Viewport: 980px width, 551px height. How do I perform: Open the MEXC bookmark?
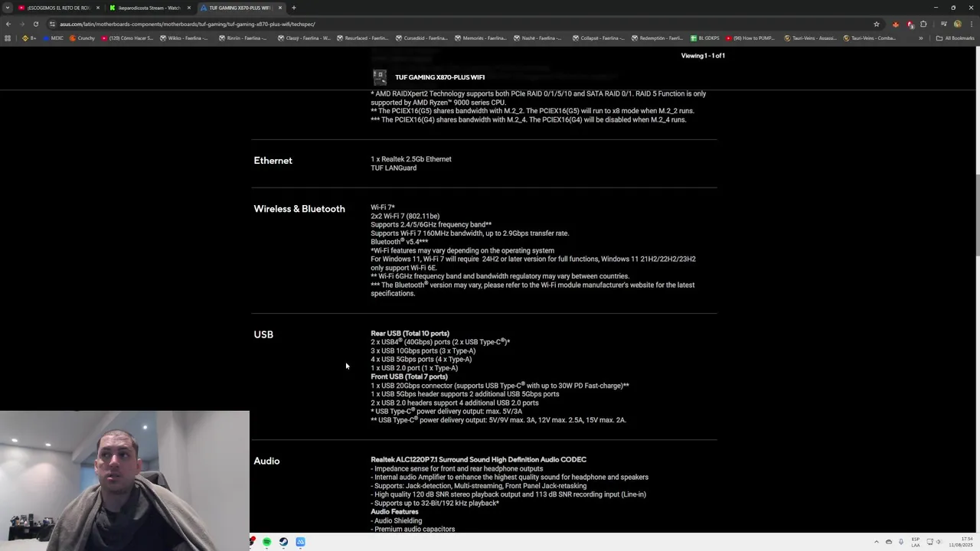pyautogui.click(x=53, y=38)
